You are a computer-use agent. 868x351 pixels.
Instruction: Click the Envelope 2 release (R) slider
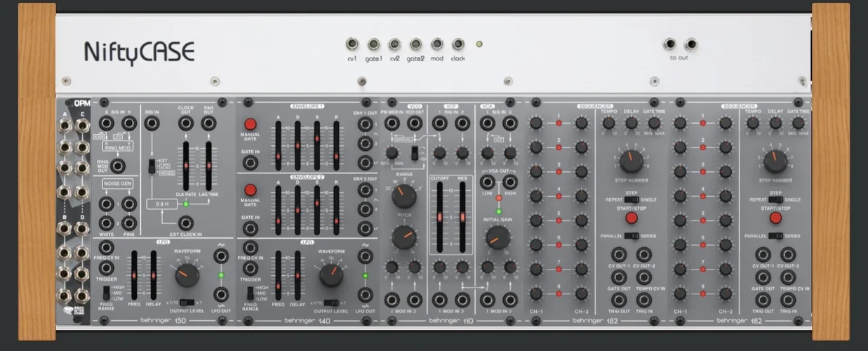pos(335,211)
